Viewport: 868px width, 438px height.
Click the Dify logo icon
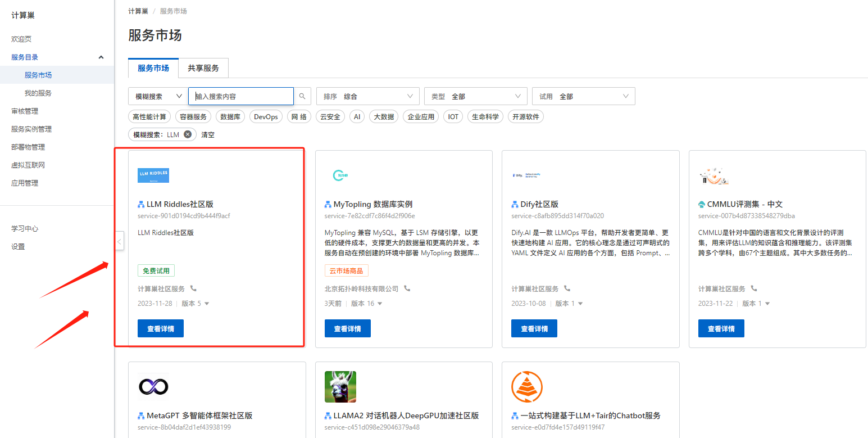pyautogui.click(x=526, y=175)
